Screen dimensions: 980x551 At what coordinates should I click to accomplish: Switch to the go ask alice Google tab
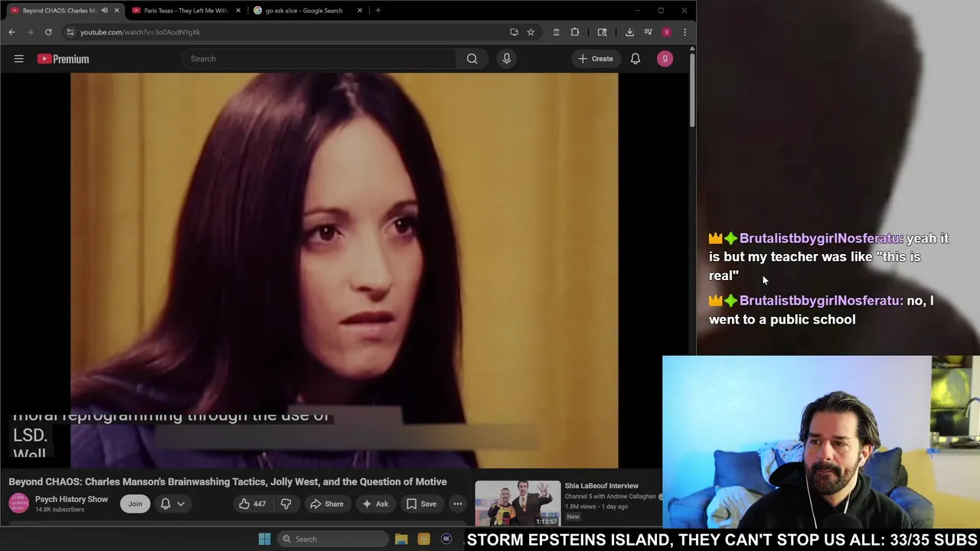click(306, 11)
